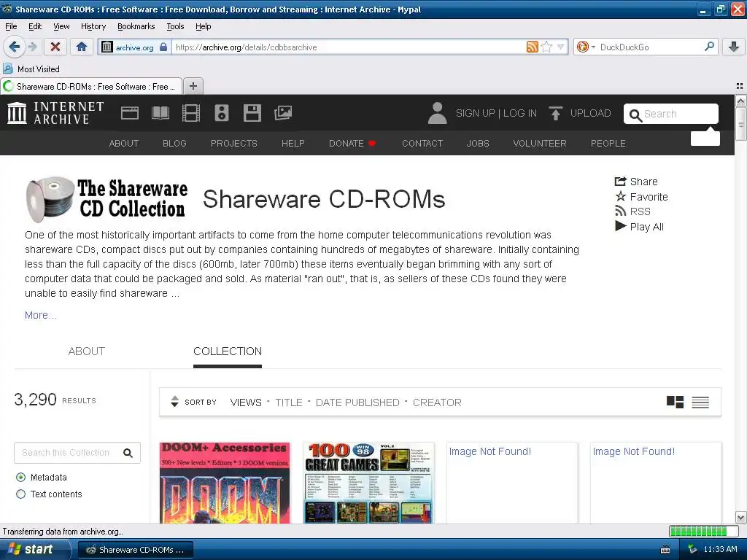Click the URL address bar
This screenshot has height=560, width=747.
point(349,47)
